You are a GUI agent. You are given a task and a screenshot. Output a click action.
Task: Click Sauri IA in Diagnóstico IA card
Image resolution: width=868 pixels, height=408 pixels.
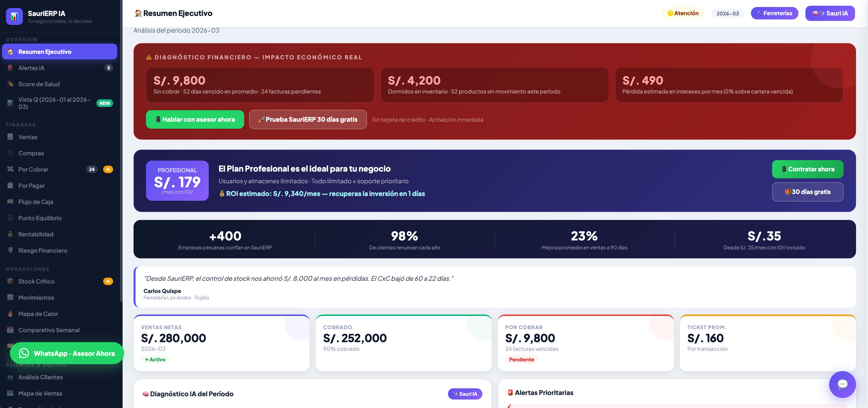pyautogui.click(x=465, y=394)
